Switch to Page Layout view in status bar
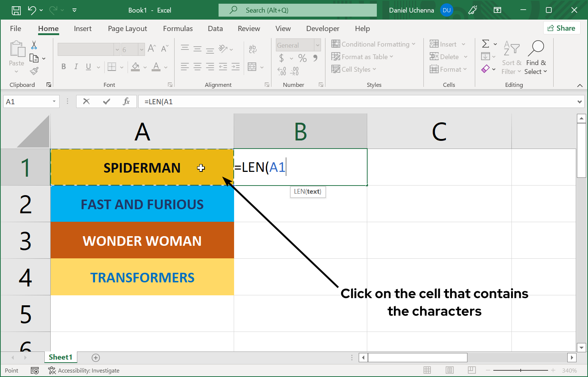588x377 pixels. point(450,370)
